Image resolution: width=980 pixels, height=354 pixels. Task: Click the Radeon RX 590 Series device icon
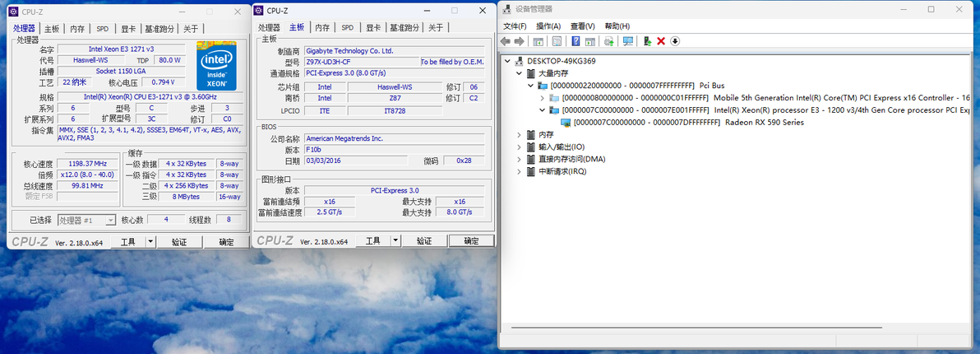coord(567,123)
